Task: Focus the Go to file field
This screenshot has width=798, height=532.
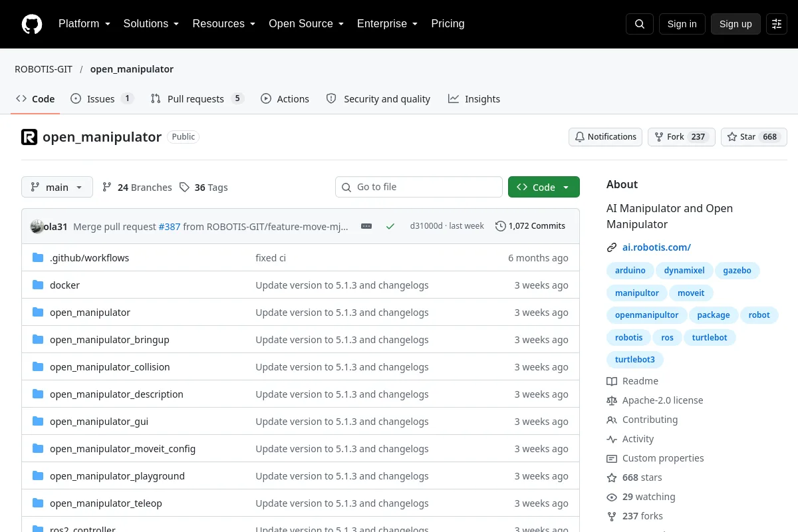Action: [x=419, y=188]
